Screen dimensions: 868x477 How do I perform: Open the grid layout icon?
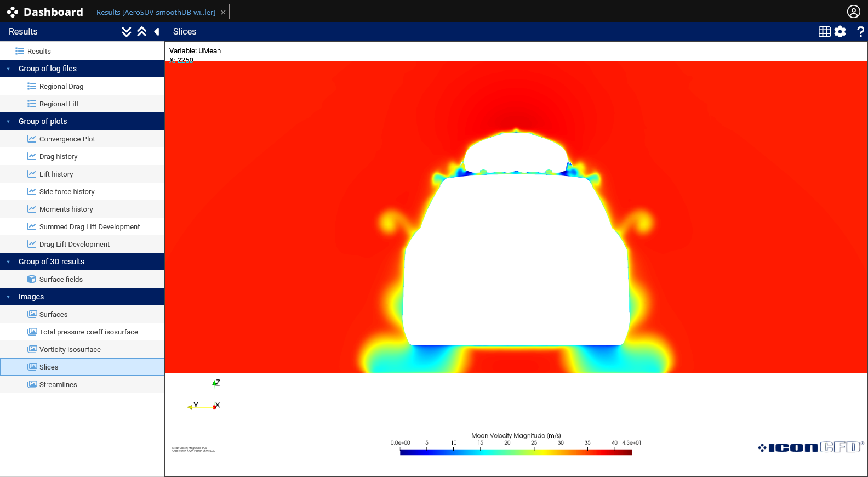(825, 32)
